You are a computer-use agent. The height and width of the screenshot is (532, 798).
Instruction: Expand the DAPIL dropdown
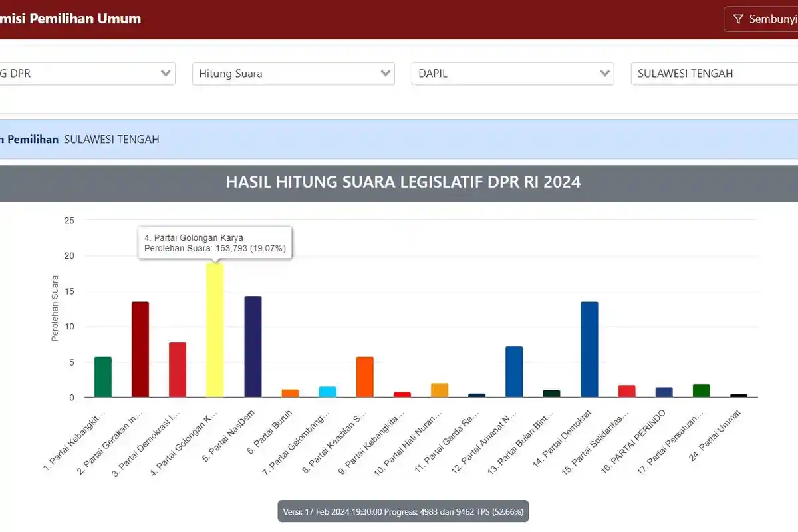pos(512,73)
